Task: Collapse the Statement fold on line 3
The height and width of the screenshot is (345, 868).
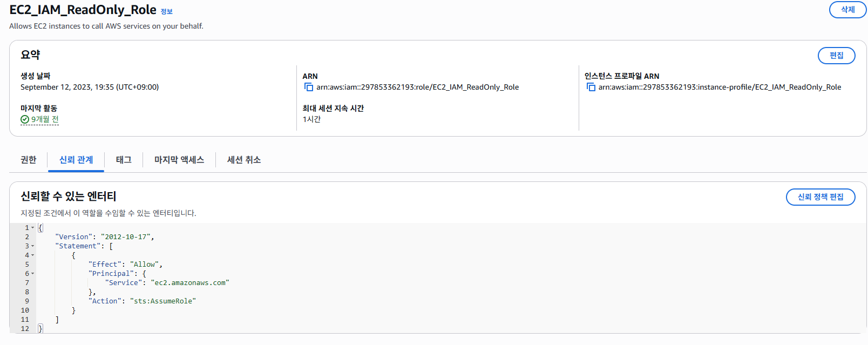Action: 33,246
